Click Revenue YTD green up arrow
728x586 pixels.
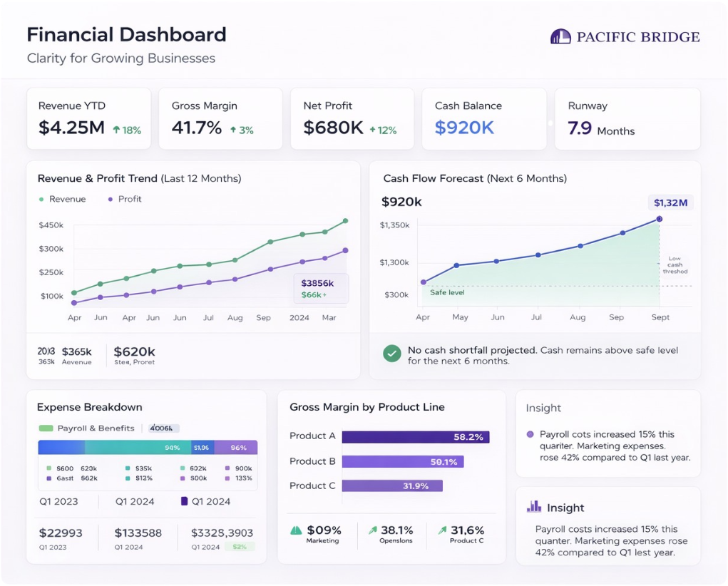[x=116, y=130]
